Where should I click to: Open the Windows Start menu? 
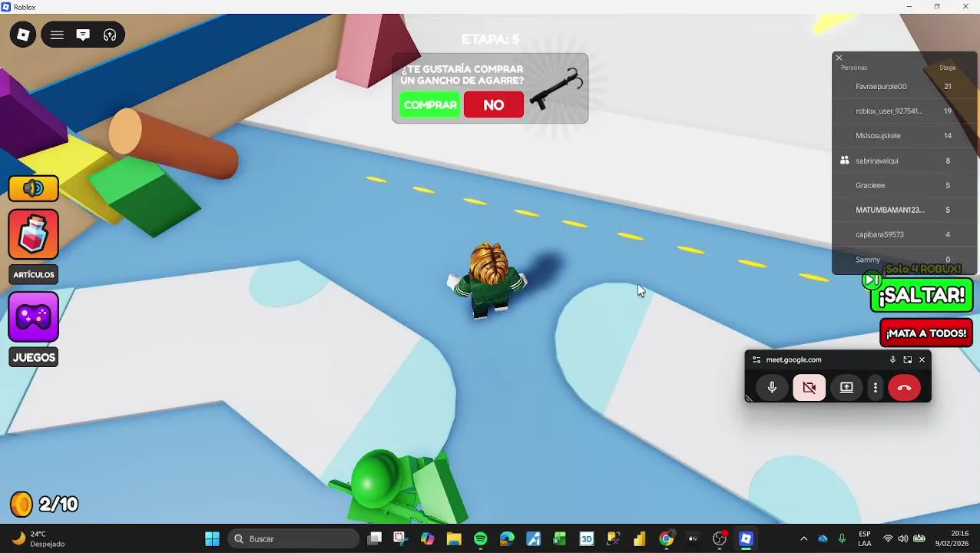[x=212, y=538]
